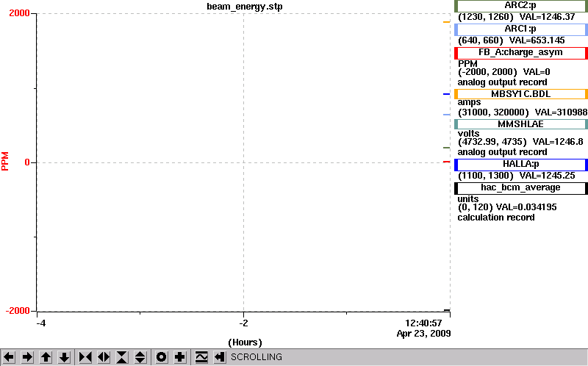Select the HALLA:p curve legend
The width and height of the screenshot is (588, 366).
pyautogui.click(x=521, y=165)
